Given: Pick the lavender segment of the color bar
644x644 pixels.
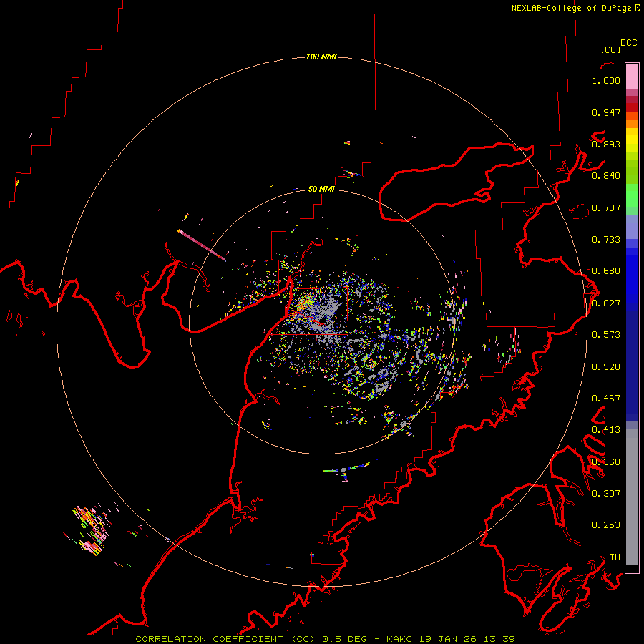Looking at the screenshot, I should (632, 227).
